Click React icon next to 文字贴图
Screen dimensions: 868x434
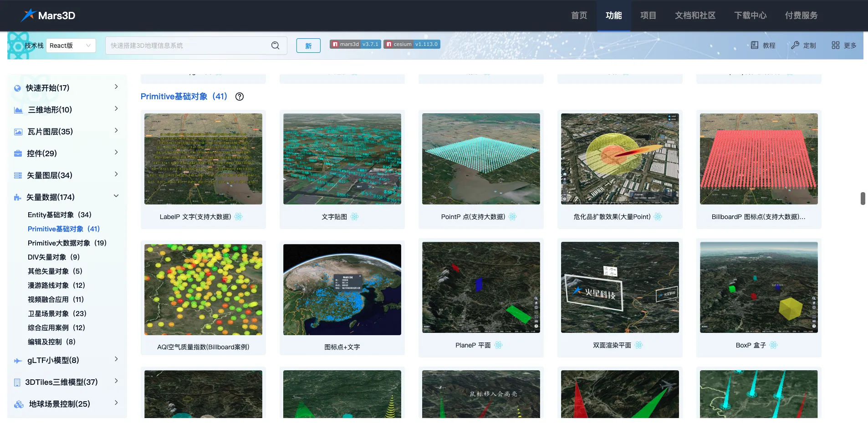(x=355, y=217)
